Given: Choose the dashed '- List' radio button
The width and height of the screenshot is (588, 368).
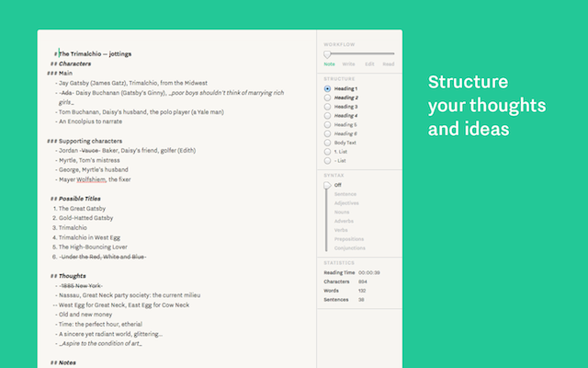Looking at the screenshot, I should coord(327,161).
